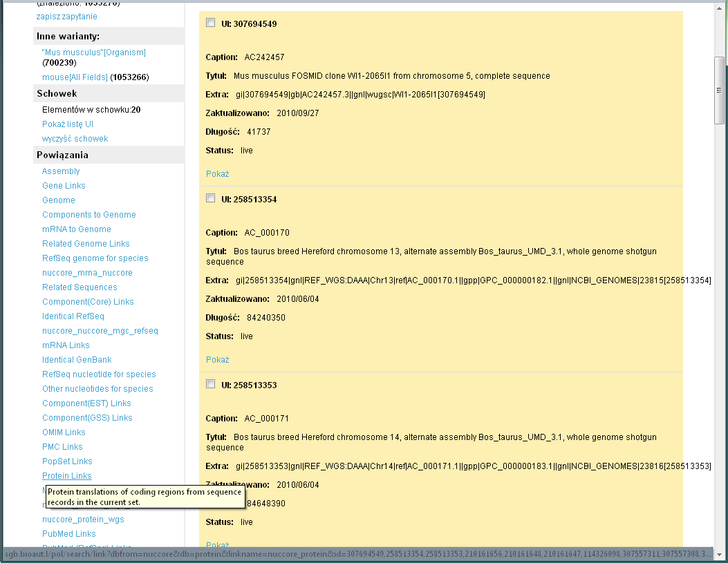Open the Genome link
Viewport: 728px width, 563px height.
(59, 200)
